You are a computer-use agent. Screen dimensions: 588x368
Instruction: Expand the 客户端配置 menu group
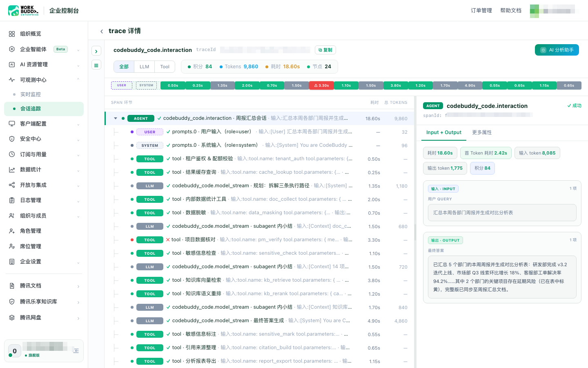pyautogui.click(x=78, y=124)
